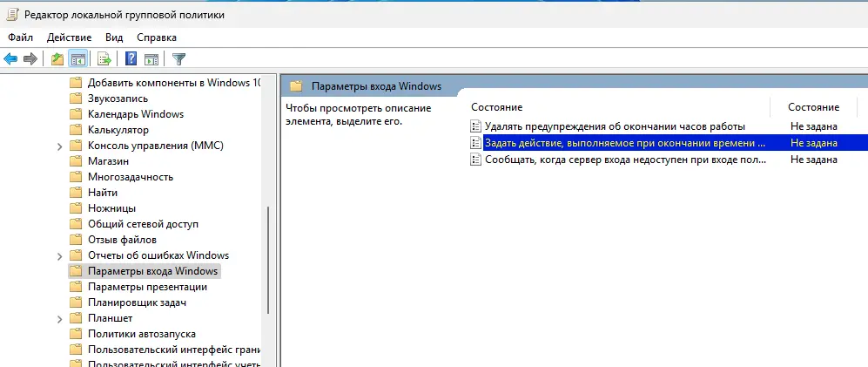Click the app icon in title bar
Screen dimensions: 868x367
[11, 15]
